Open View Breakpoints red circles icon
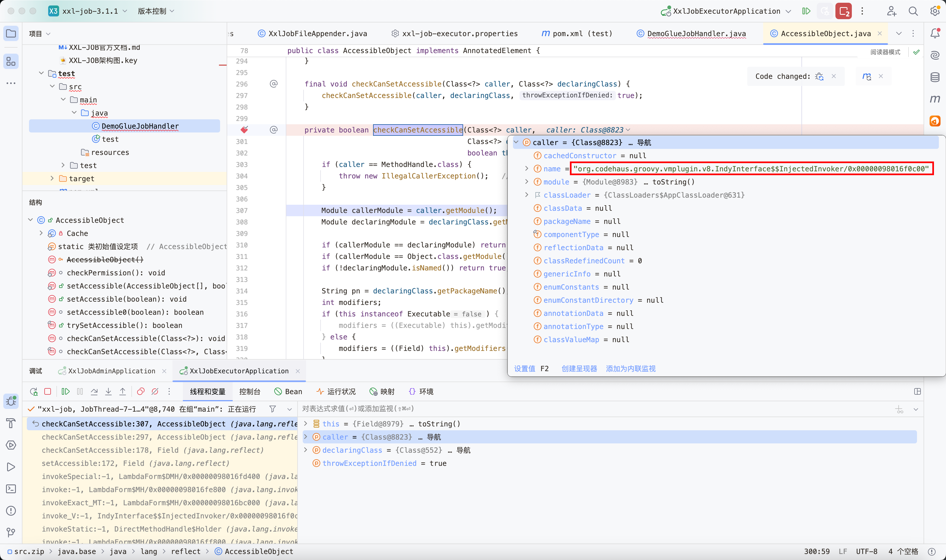 click(140, 391)
